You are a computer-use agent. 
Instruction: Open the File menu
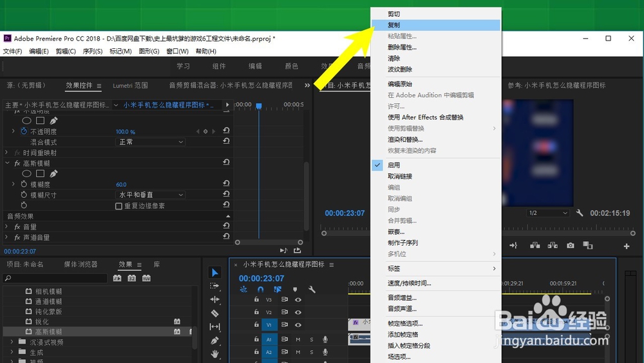[x=13, y=52]
